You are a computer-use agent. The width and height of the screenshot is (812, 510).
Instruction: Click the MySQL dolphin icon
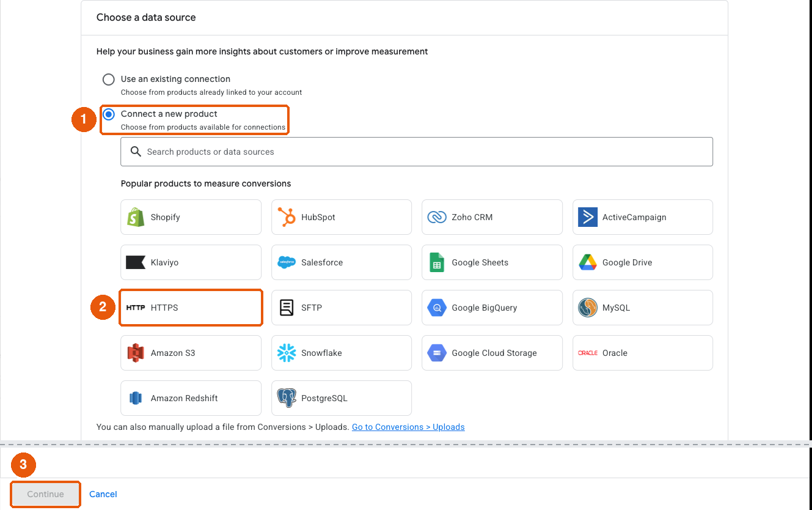(588, 308)
